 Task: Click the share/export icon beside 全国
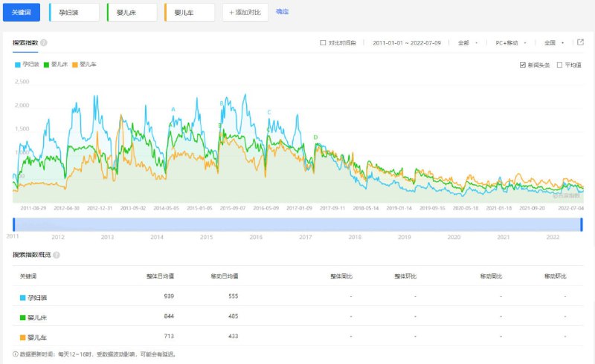tap(580, 42)
